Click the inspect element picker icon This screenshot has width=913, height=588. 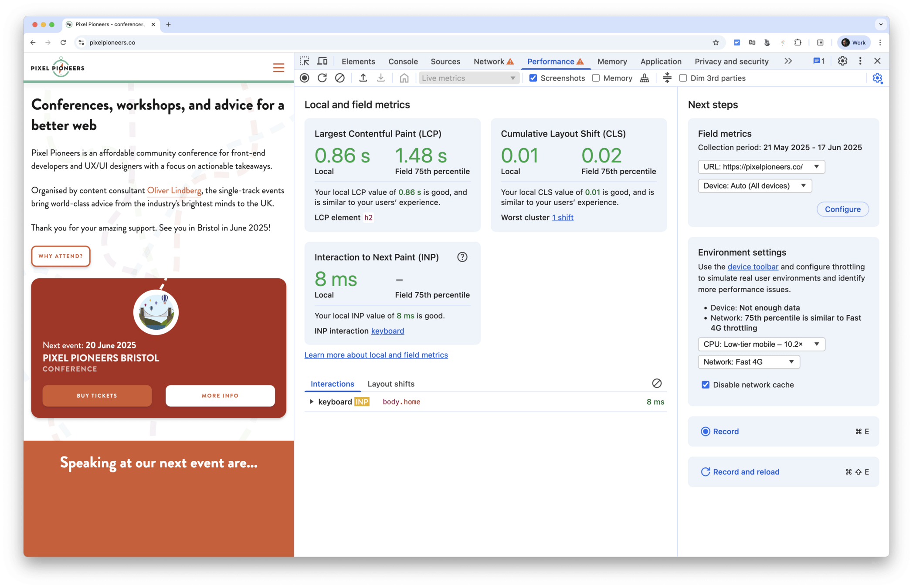pos(305,61)
